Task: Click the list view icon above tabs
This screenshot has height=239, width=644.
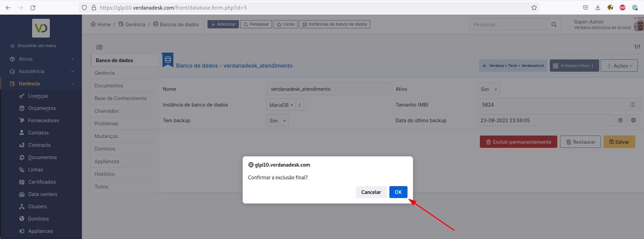Action: pos(99,47)
